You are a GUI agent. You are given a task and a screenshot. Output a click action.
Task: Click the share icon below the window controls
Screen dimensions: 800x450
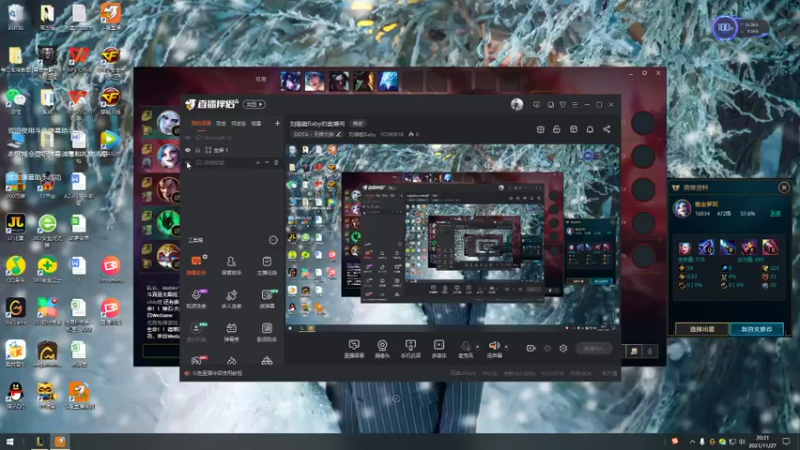click(x=607, y=130)
